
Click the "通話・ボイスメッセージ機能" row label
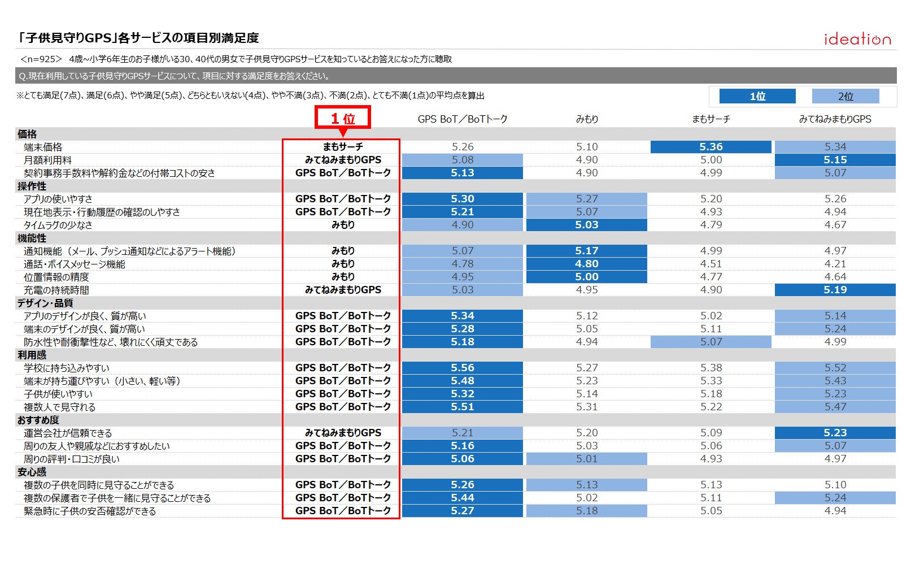pos(75,264)
